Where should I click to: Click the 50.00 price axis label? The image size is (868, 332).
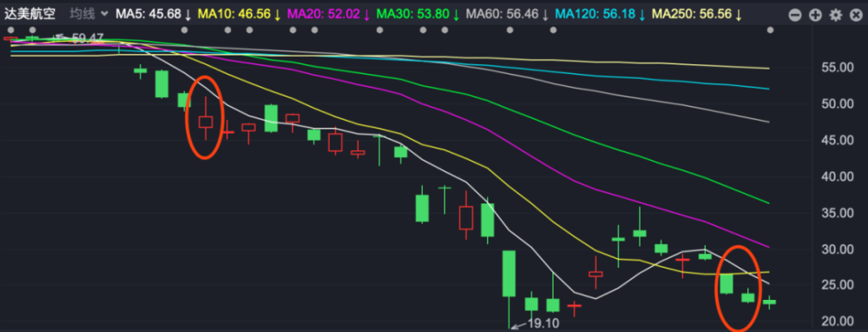[838, 104]
